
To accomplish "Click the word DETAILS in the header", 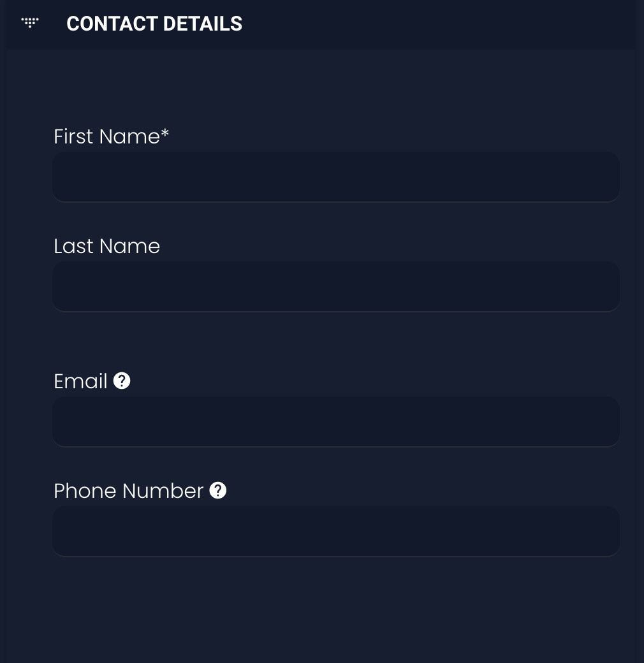I will point(202,24).
